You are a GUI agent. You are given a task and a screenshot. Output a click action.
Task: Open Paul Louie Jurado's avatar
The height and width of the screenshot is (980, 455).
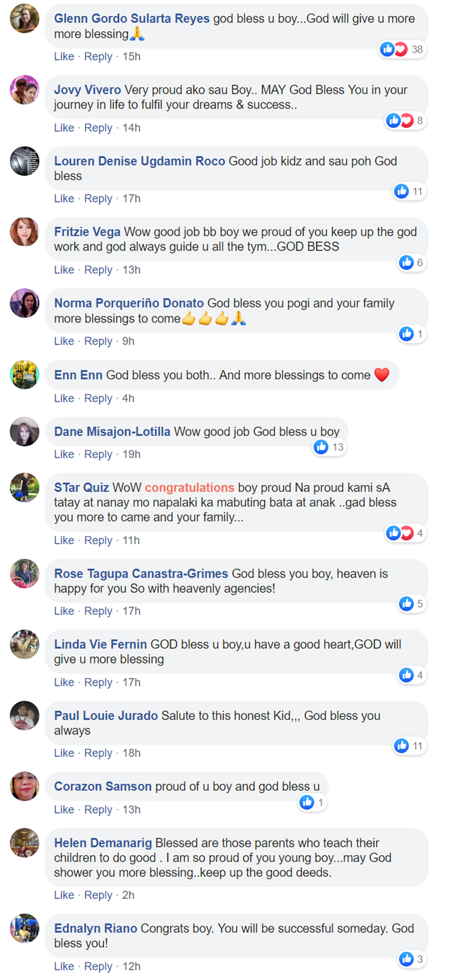(24, 716)
